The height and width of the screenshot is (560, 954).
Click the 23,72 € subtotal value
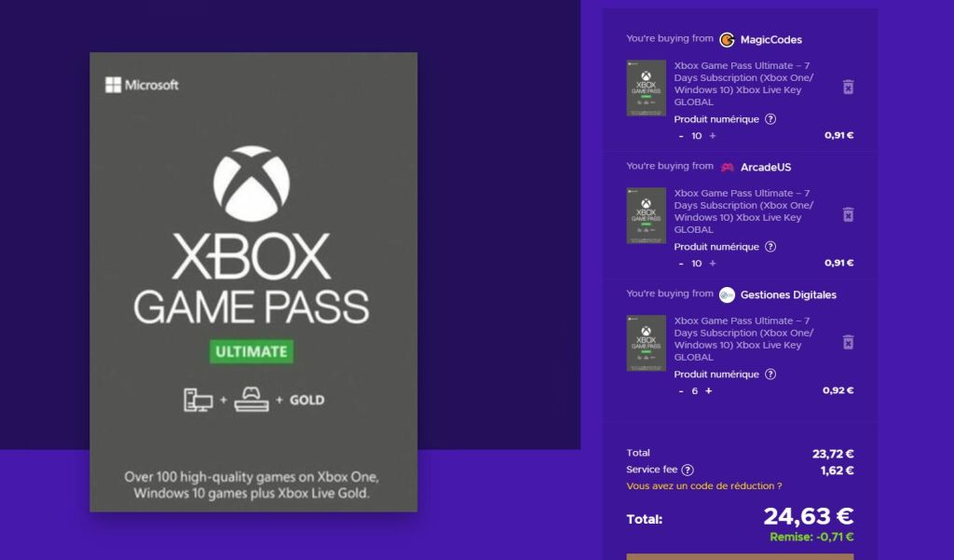point(833,454)
